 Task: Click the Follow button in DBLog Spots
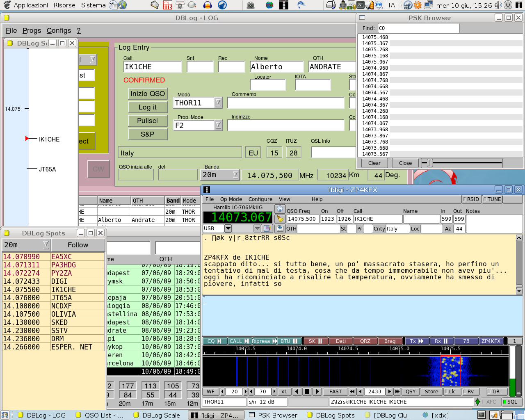[78, 245]
